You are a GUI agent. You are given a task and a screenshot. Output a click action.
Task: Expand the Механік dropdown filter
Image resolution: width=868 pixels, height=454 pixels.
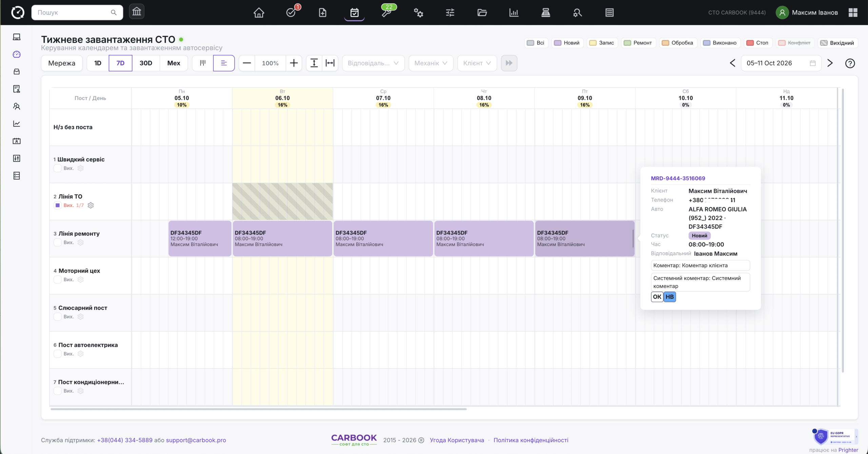click(x=431, y=63)
